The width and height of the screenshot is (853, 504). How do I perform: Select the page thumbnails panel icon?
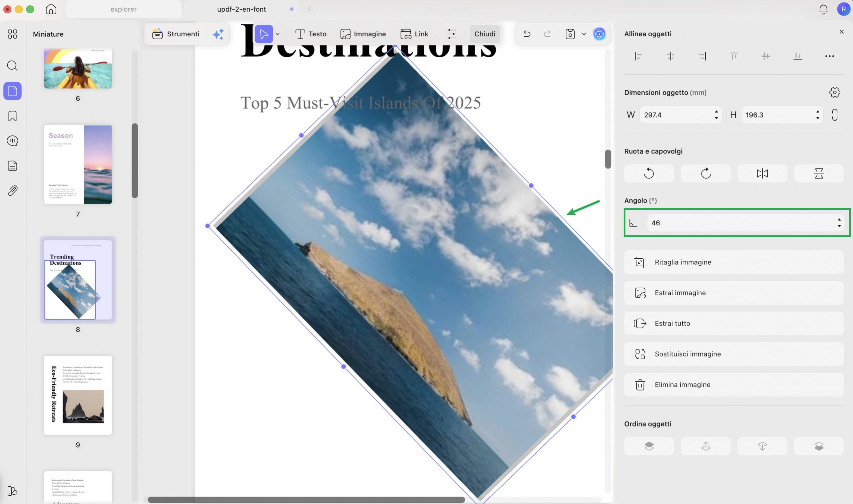click(x=13, y=91)
